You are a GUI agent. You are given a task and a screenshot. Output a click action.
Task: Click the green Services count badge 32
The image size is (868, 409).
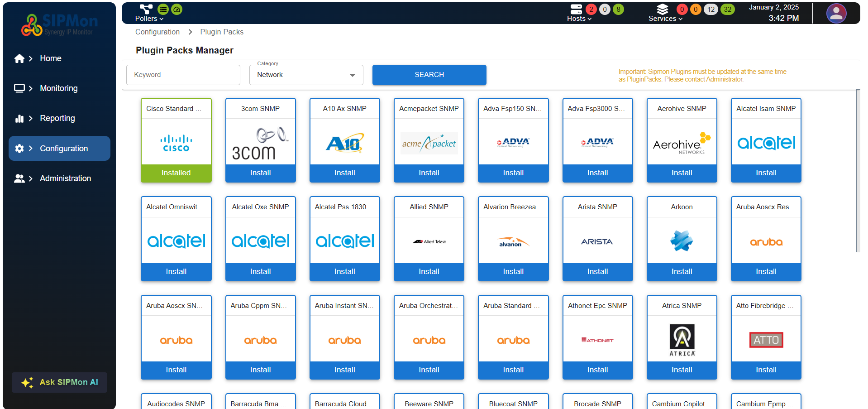click(727, 9)
